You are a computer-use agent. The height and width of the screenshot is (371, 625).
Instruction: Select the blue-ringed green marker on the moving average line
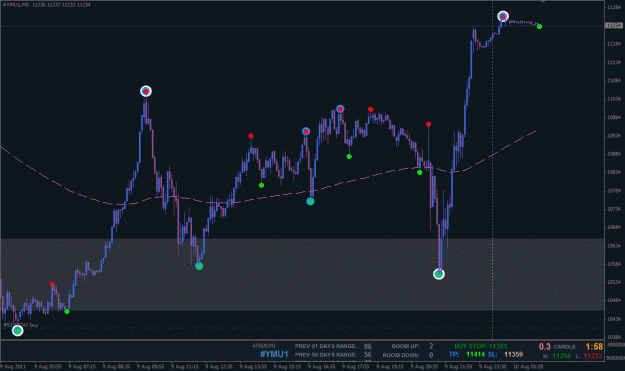pyautogui.click(x=310, y=201)
